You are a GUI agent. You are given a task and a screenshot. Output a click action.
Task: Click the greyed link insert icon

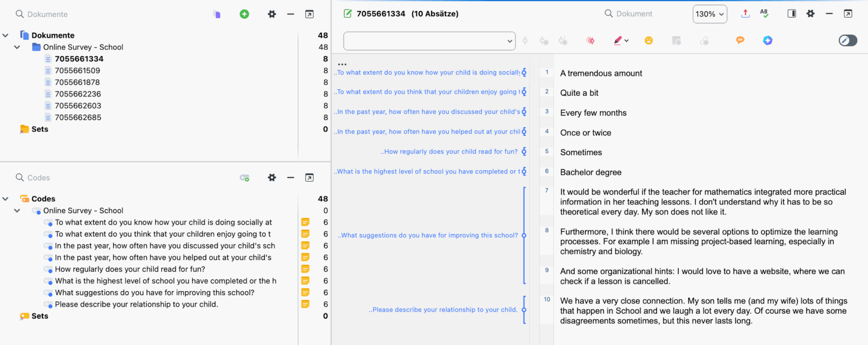(x=704, y=41)
